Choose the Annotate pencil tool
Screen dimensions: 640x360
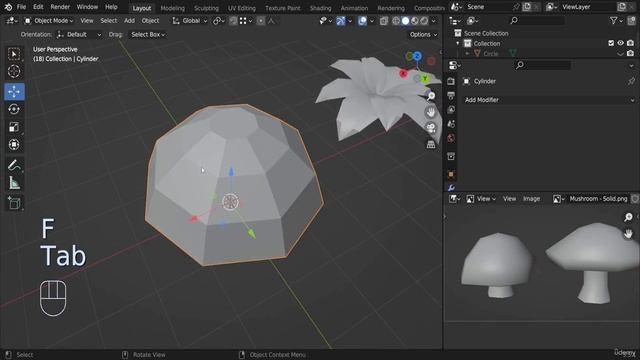pyautogui.click(x=14, y=165)
